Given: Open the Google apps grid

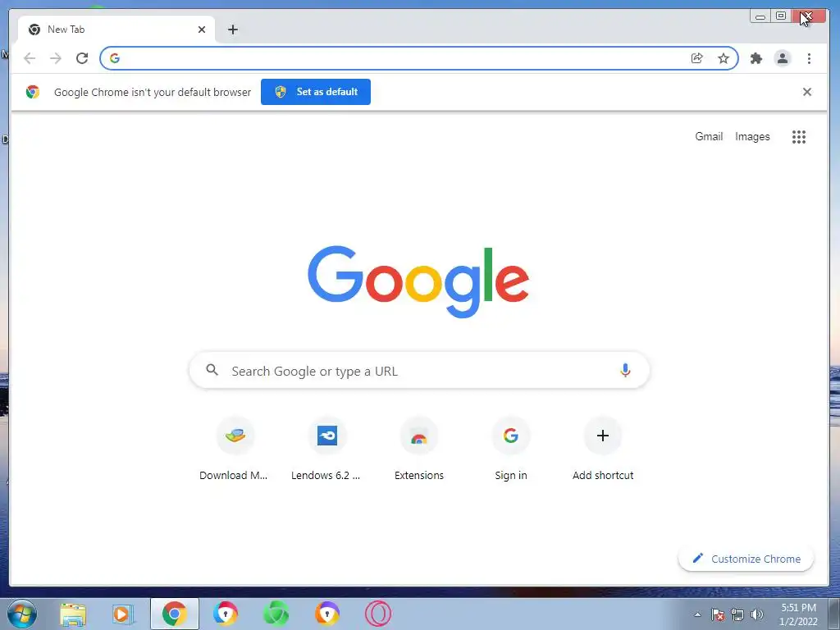Looking at the screenshot, I should (799, 137).
